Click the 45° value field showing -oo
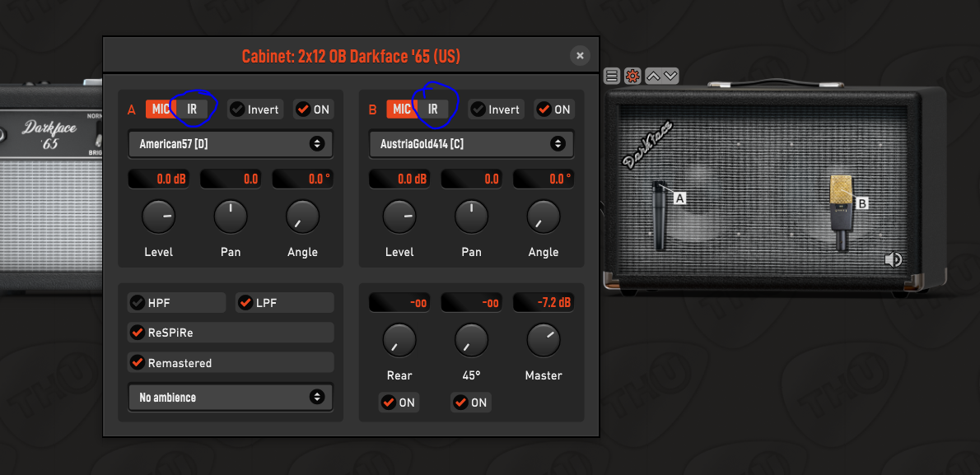This screenshot has width=980, height=475. point(471,302)
